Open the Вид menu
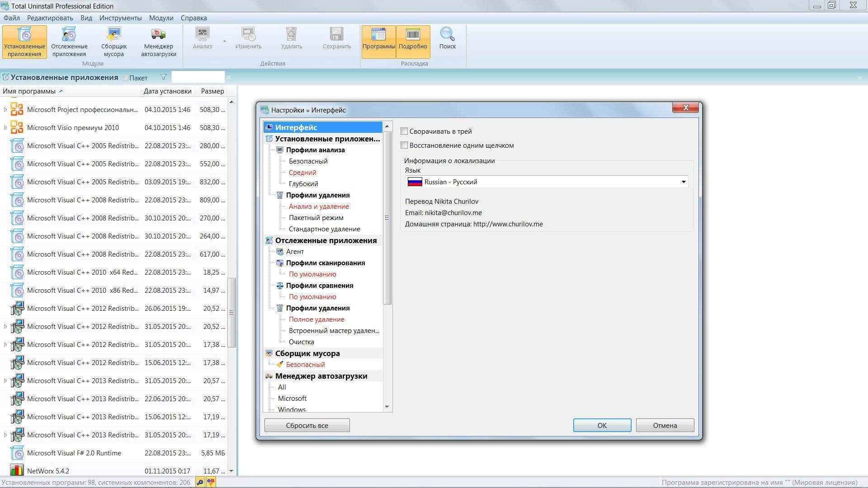868x488 pixels. 86,18
